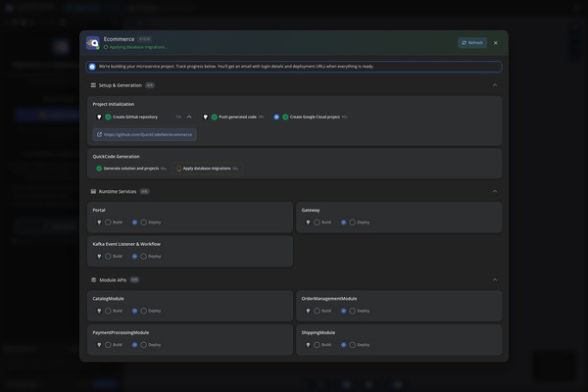The height and width of the screenshot is (392, 588).
Task: Click the 'Kafka Event Listener & Workflow' card title
Action: pos(126,244)
